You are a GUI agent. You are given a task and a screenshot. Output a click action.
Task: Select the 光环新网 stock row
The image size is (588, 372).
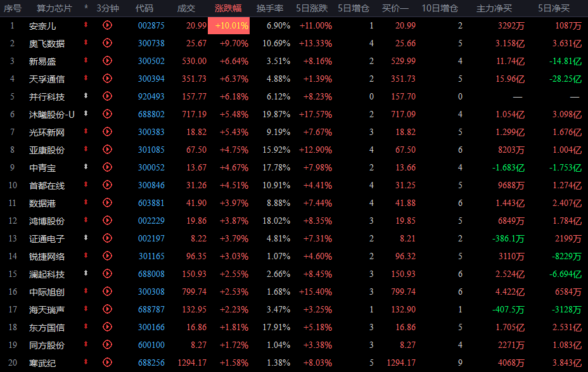(x=47, y=132)
